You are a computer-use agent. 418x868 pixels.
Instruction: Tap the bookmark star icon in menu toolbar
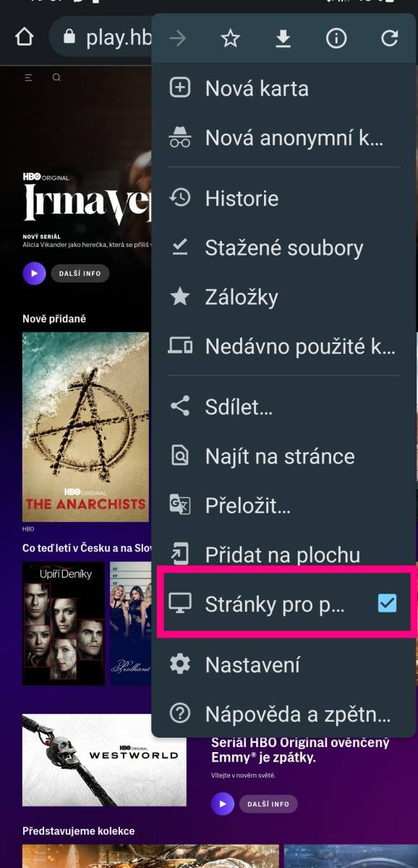[230, 38]
